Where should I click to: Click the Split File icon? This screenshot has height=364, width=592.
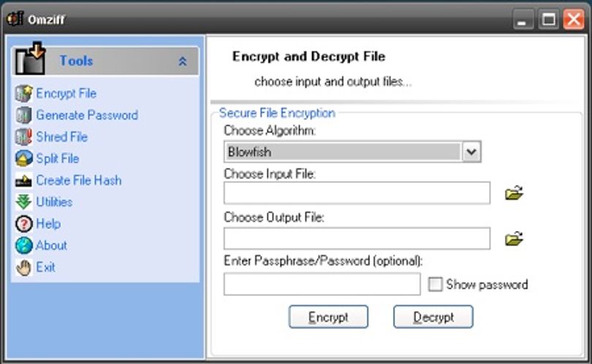click(x=23, y=159)
